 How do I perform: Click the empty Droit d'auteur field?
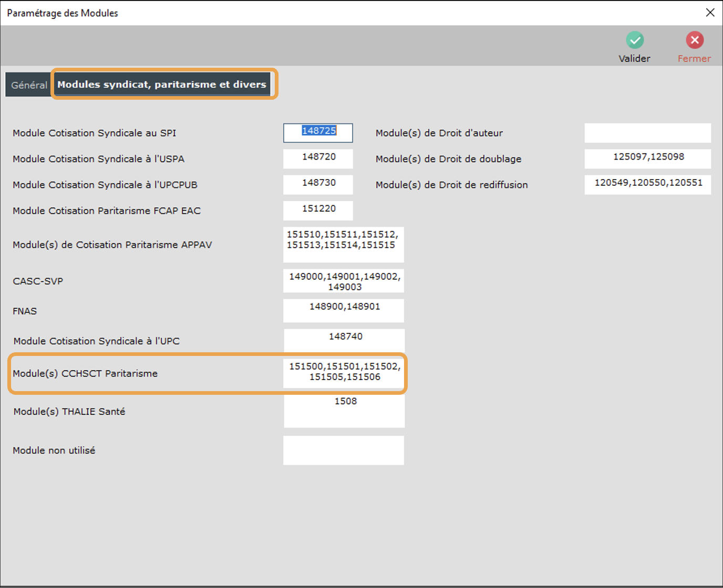click(x=647, y=133)
